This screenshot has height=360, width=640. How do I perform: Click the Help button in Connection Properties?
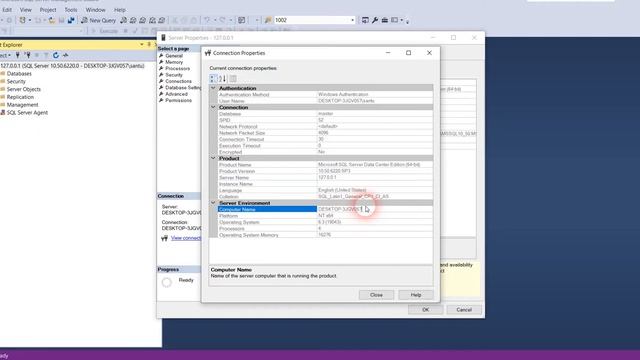(x=416, y=295)
